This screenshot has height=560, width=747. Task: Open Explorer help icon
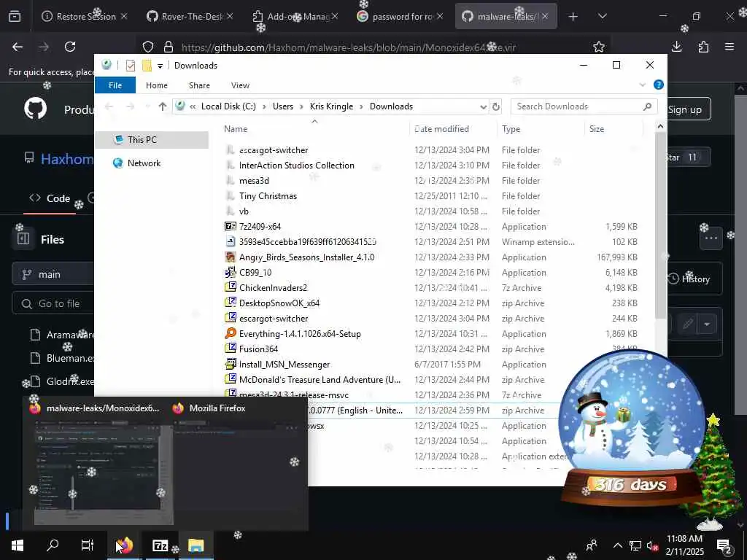tap(659, 85)
